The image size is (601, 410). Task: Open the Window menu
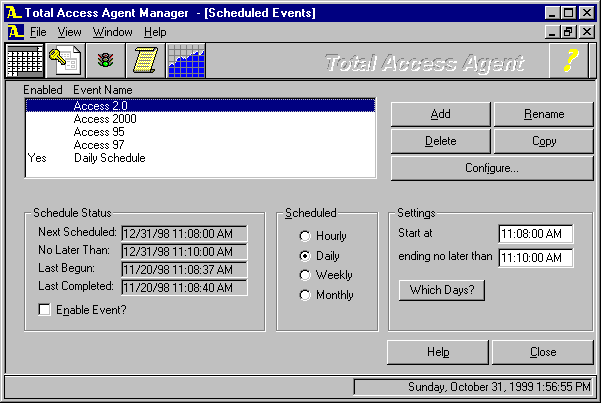click(112, 32)
